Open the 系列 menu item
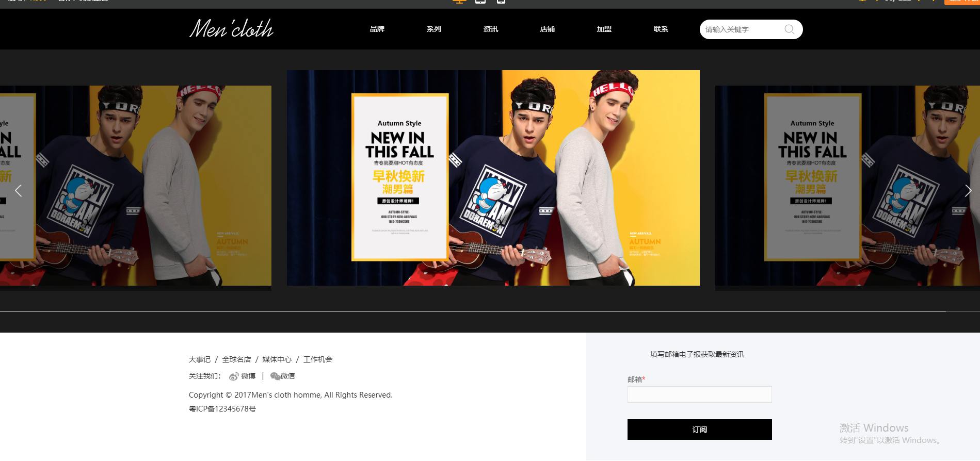 [434, 29]
